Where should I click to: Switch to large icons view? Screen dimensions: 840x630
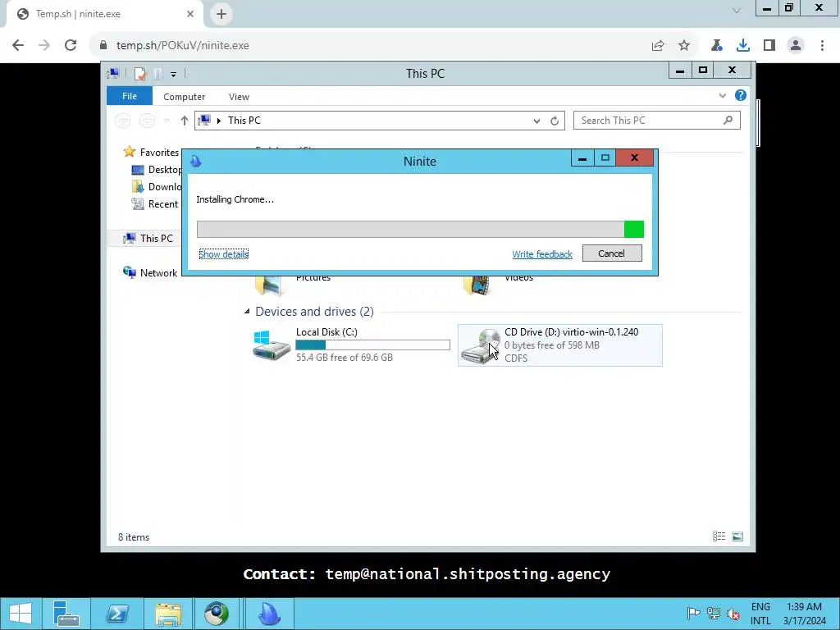tap(737, 536)
